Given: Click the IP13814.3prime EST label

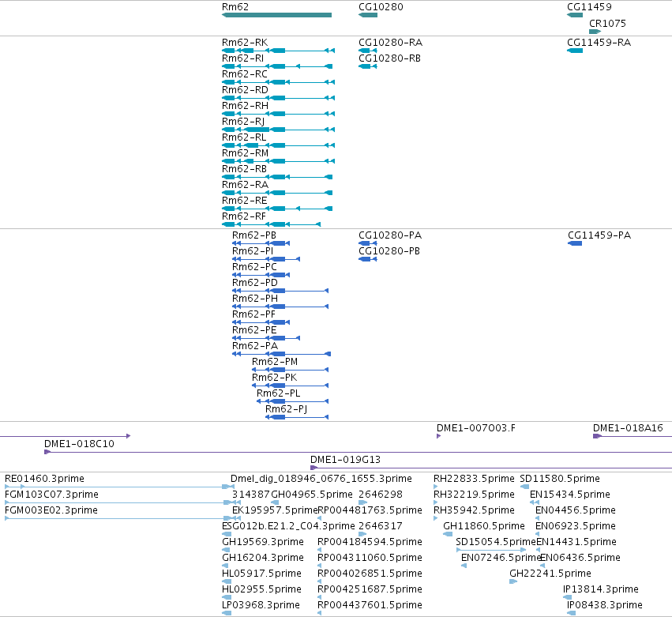Looking at the screenshot, I should click(600, 589).
